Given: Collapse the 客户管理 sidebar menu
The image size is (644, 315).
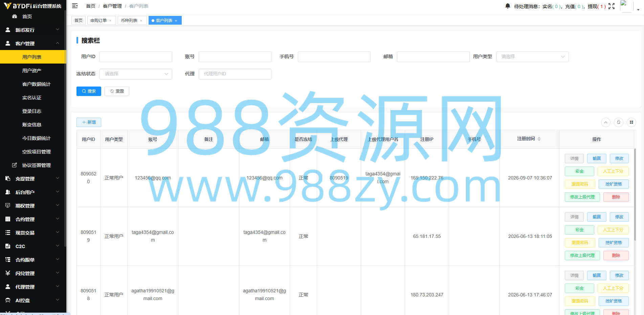Looking at the screenshot, I should pos(33,43).
